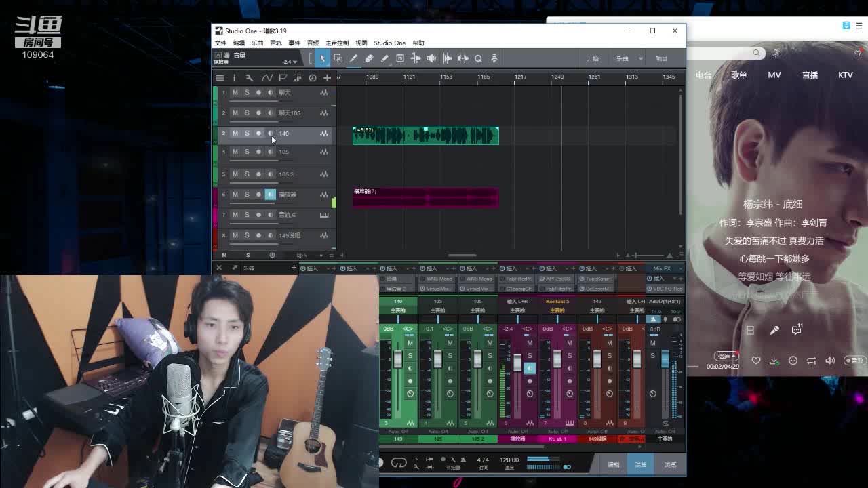Mute track 4 named 105
868x488 pixels.
click(x=235, y=152)
